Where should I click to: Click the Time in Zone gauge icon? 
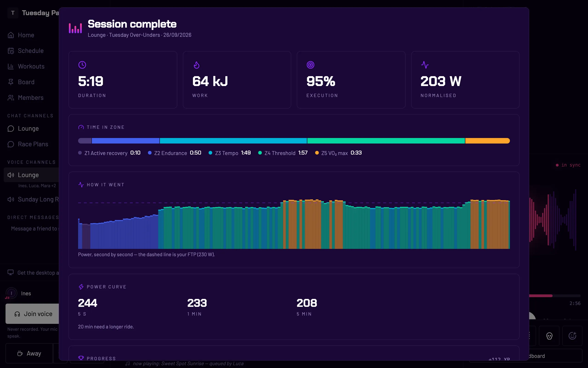click(81, 127)
